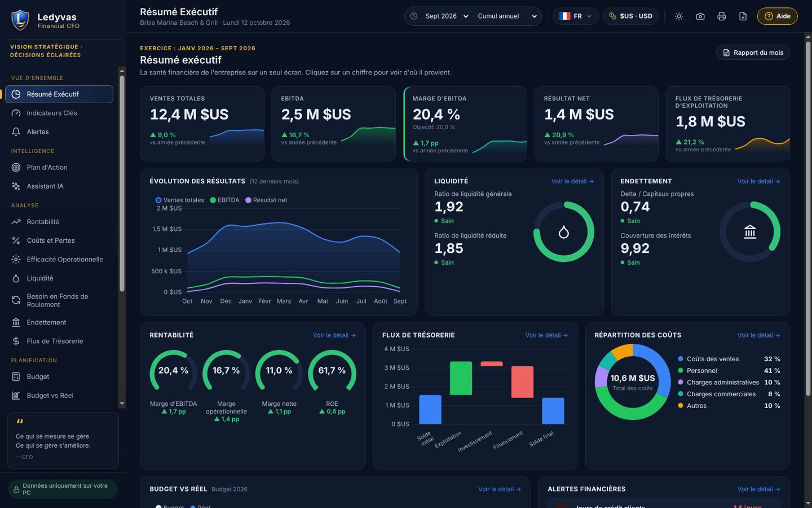This screenshot has width=812, height=508.
Task: Toggle the EBITDA legend series
Action: pyautogui.click(x=224, y=200)
